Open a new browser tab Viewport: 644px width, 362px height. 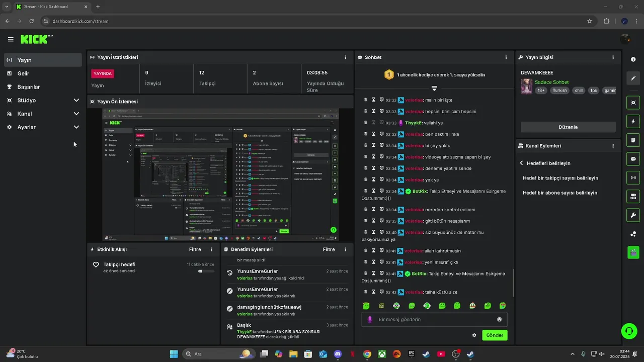[98, 7]
